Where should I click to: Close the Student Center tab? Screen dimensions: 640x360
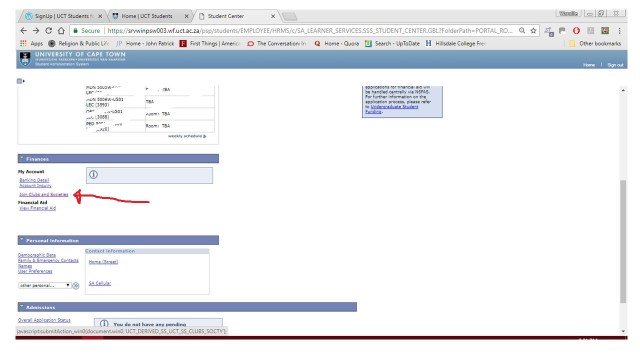(x=273, y=16)
